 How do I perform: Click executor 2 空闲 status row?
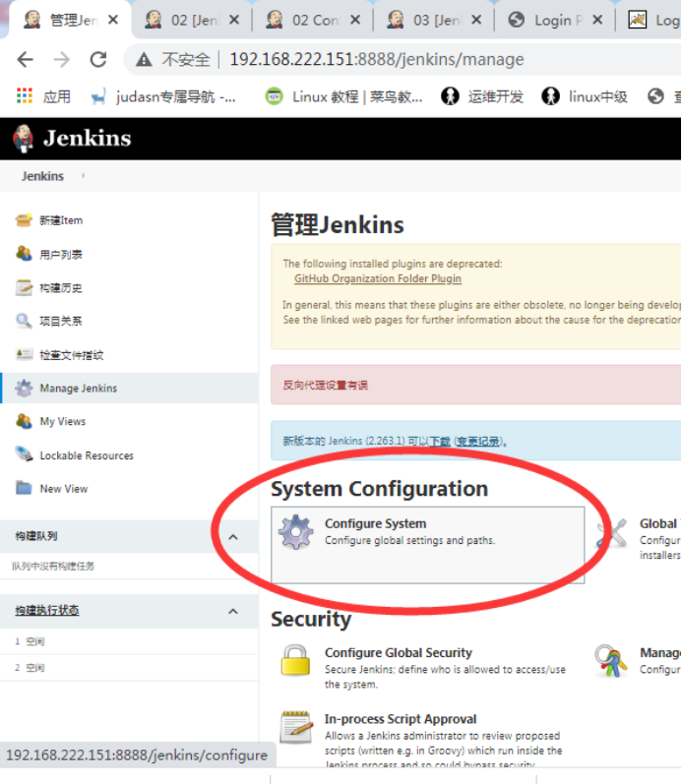[129, 668]
